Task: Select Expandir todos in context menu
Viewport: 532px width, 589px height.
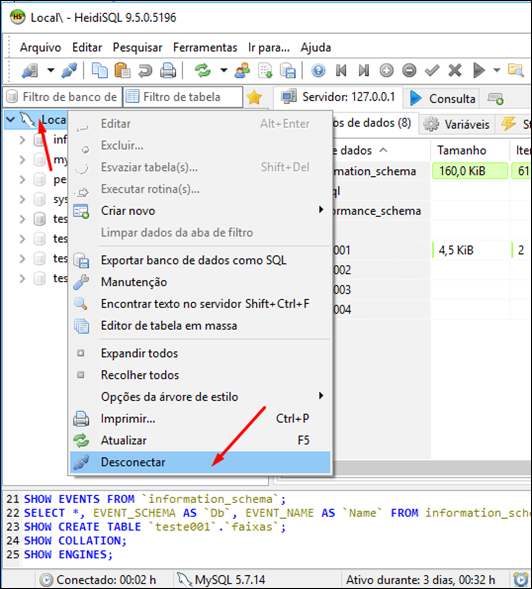Action: (200, 353)
